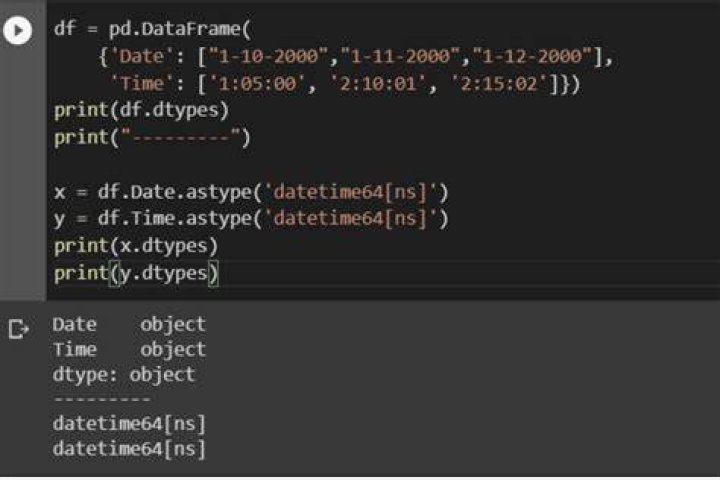Image resolution: width=720 pixels, height=480 pixels.
Task: Click the first 'datetime64[ns]' output line
Action: (x=129, y=424)
